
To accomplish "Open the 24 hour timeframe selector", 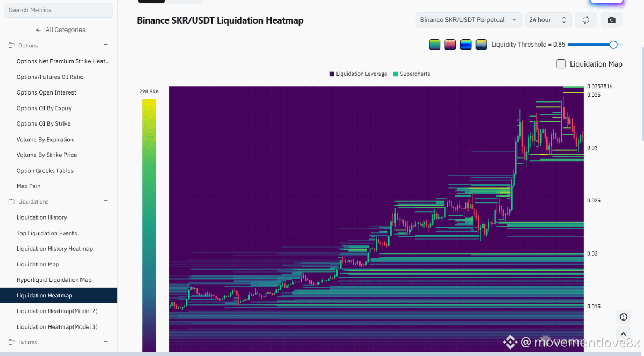I will (x=548, y=20).
